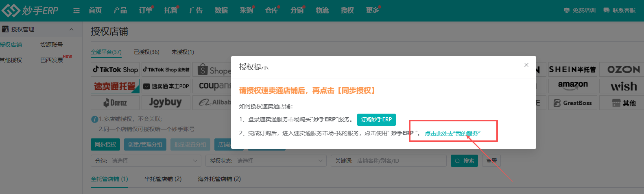The image size is (644, 194).
Task: Switch to 已授权(36) tab
Action: (146, 52)
